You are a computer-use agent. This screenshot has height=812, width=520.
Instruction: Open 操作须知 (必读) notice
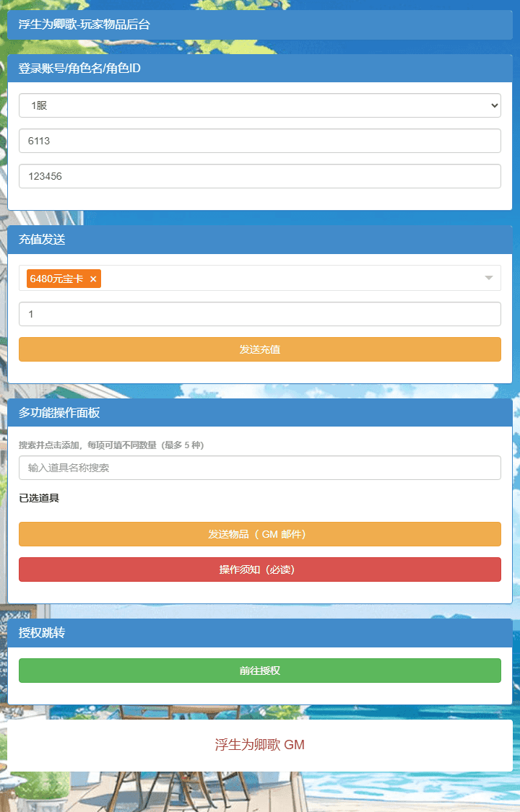coord(259,569)
